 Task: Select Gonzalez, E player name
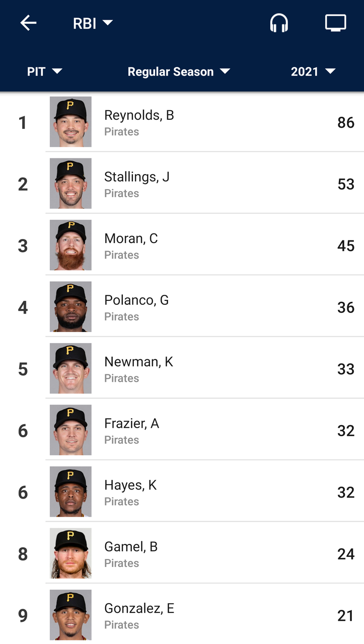[139, 608]
